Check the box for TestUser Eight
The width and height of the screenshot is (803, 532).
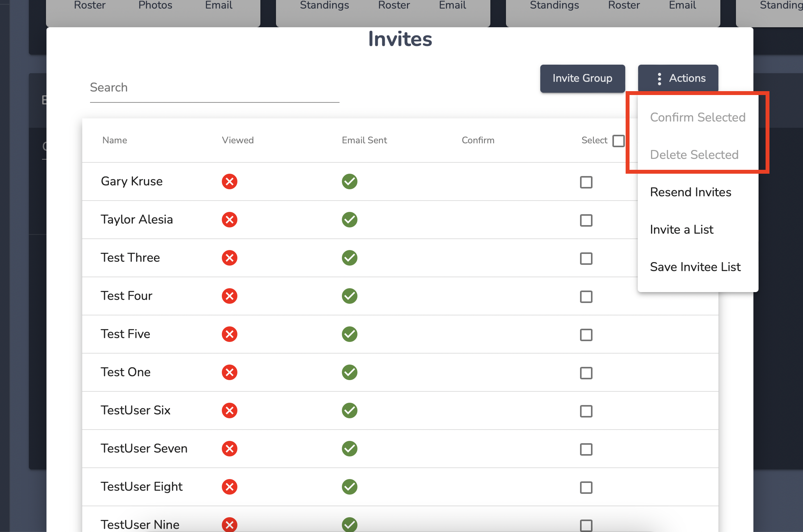(x=586, y=488)
